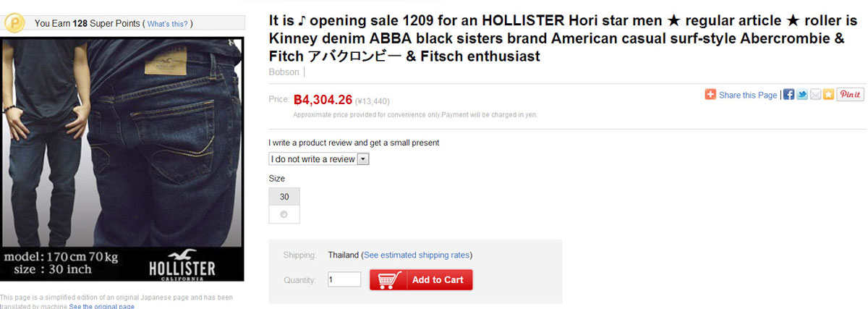Click the size 30 label cell
868x309 pixels.
(x=284, y=197)
